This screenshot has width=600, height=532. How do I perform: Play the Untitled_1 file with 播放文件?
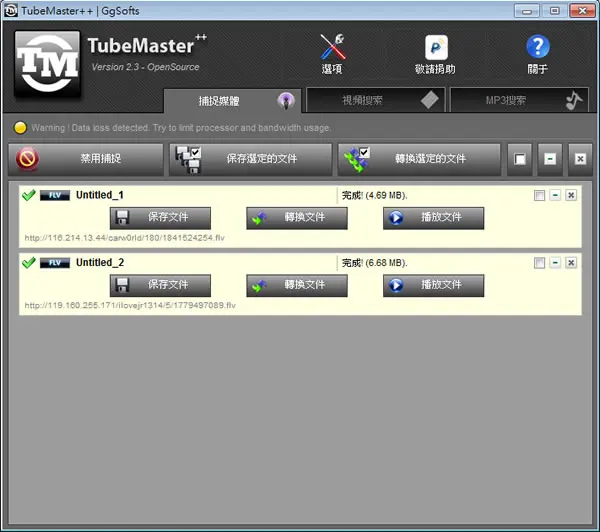[434, 218]
